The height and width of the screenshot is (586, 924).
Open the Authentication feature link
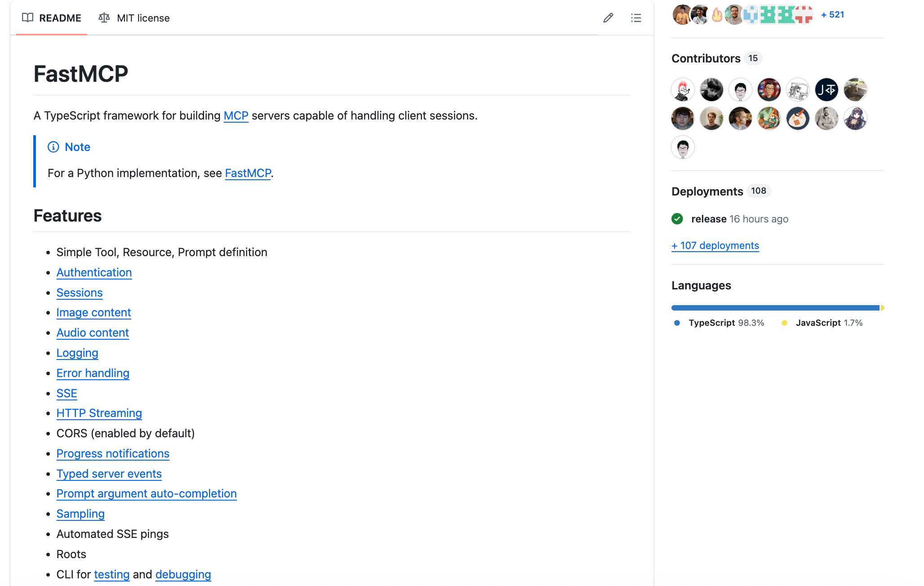[94, 273]
